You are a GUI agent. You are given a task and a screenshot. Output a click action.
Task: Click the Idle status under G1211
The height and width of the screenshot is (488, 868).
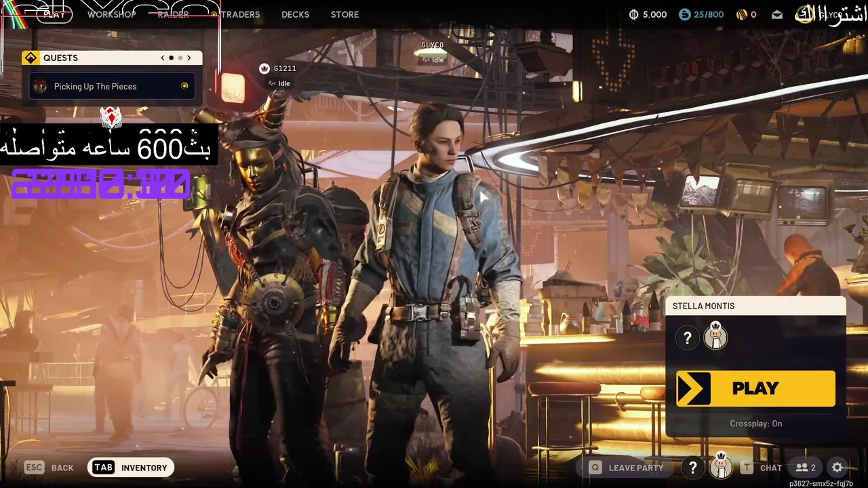click(279, 83)
